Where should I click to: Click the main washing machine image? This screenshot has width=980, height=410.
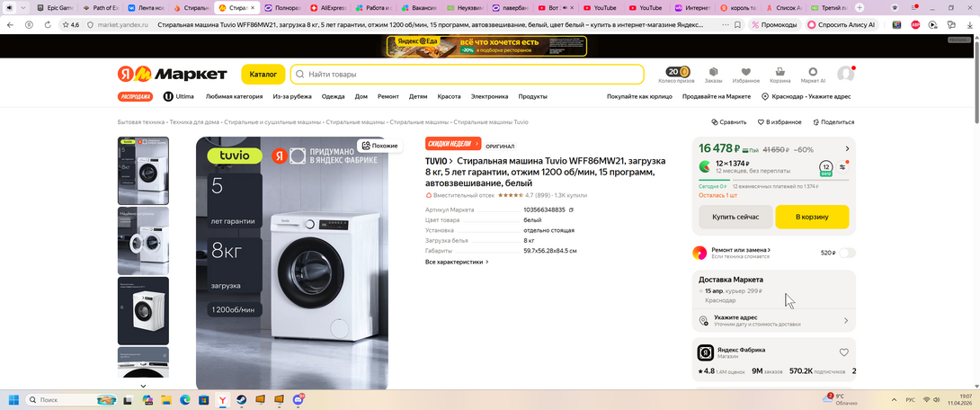coord(292,263)
